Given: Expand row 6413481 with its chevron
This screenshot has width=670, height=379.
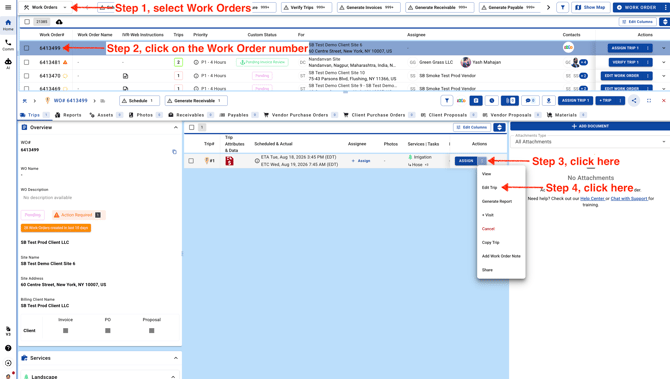Looking at the screenshot, I should (664, 62).
